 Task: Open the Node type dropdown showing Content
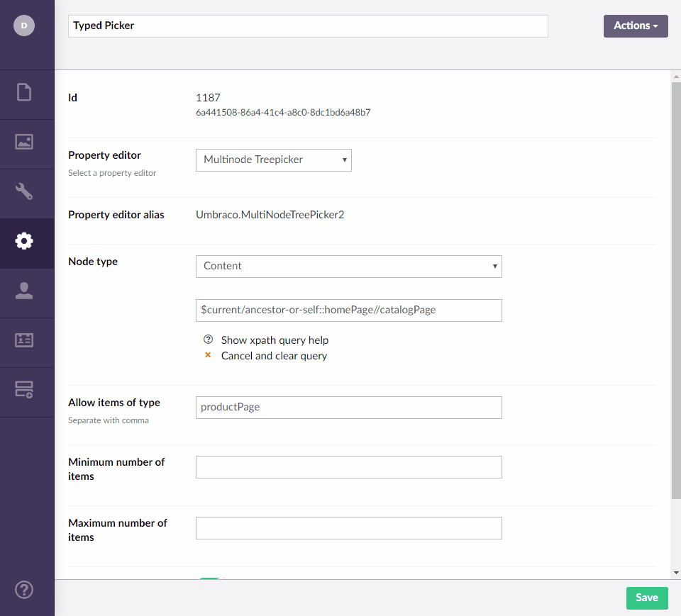(348, 267)
